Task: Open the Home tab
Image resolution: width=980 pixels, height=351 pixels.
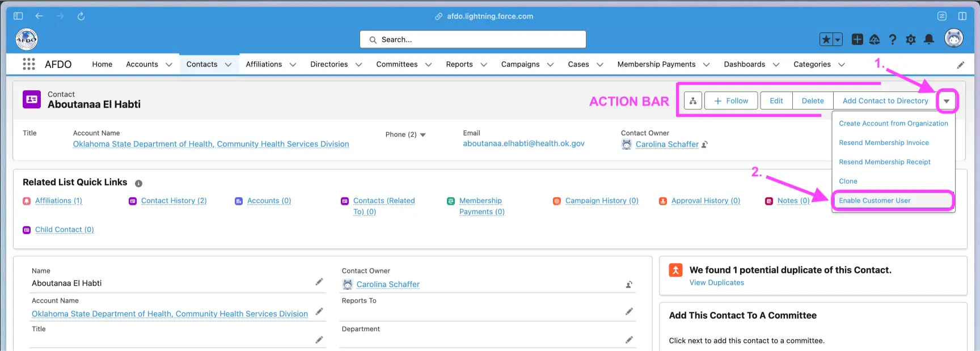Action: [x=102, y=64]
